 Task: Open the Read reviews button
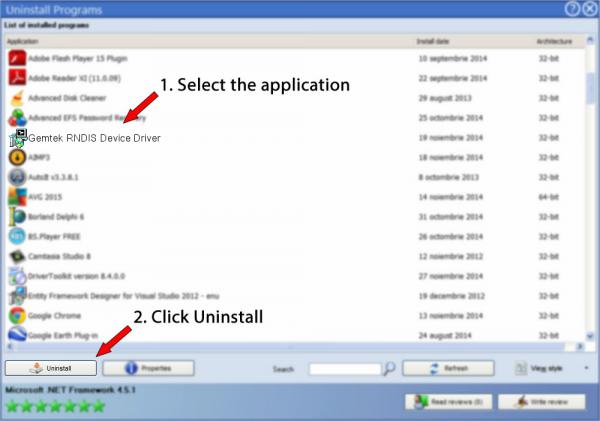click(x=448, y=402)
